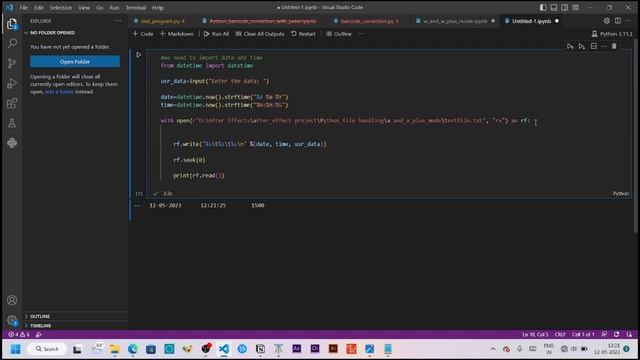Image resolution: width=640 pixels, height=360 pixels.
Task: Open errors and warnings status indicator
Action: coord(19,334)
